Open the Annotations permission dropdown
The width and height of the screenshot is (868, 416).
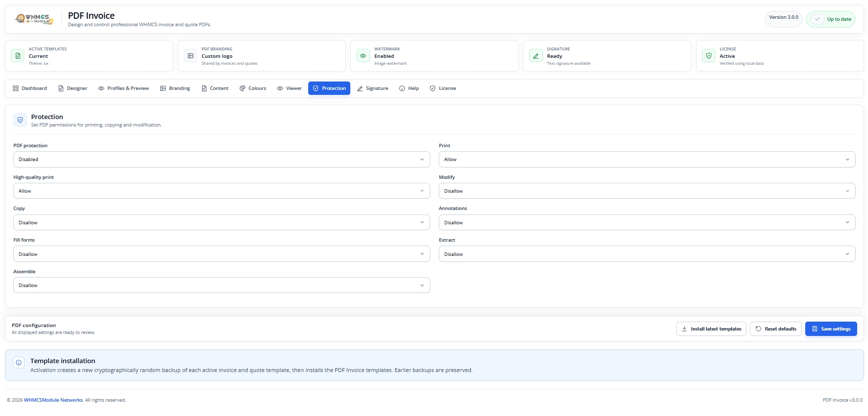tap(647, 223)
